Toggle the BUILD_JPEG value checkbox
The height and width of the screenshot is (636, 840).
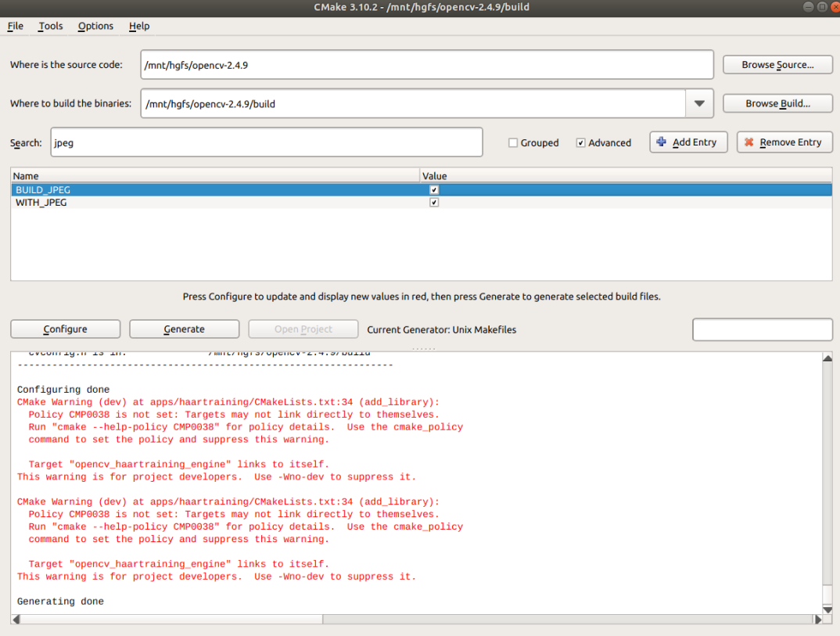point(434,189)
